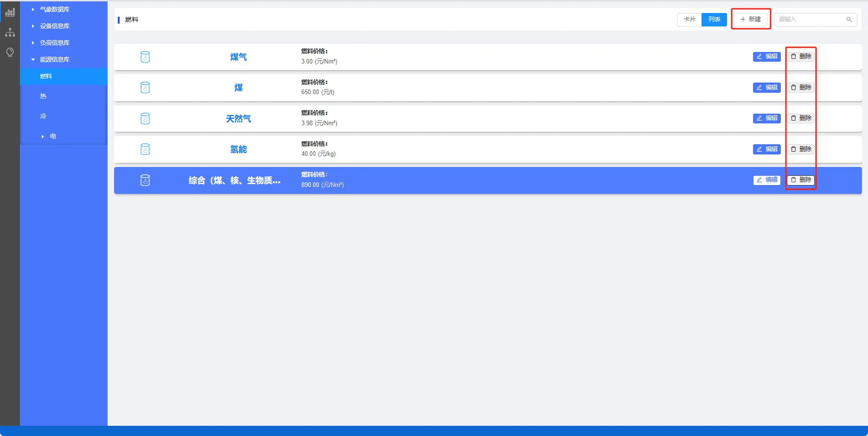Click the 燃料 page title
868x436 pixels.
(132, 19)
